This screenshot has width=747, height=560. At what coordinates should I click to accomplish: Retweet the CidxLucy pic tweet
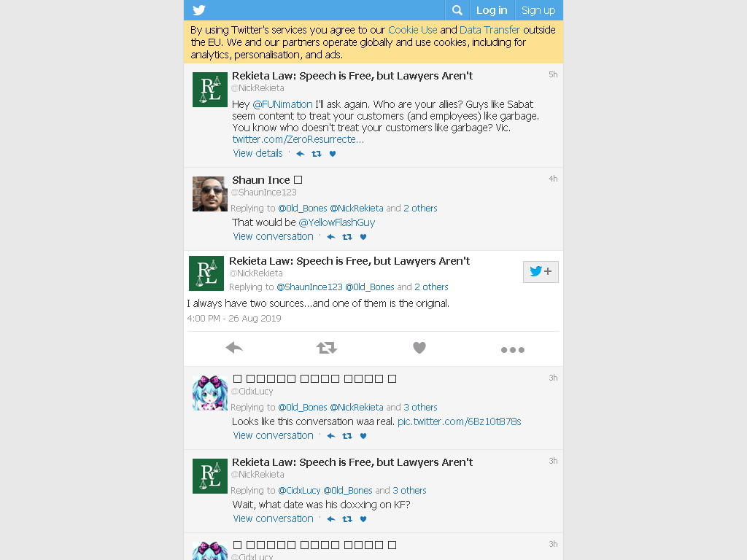(x=347, y=436)
